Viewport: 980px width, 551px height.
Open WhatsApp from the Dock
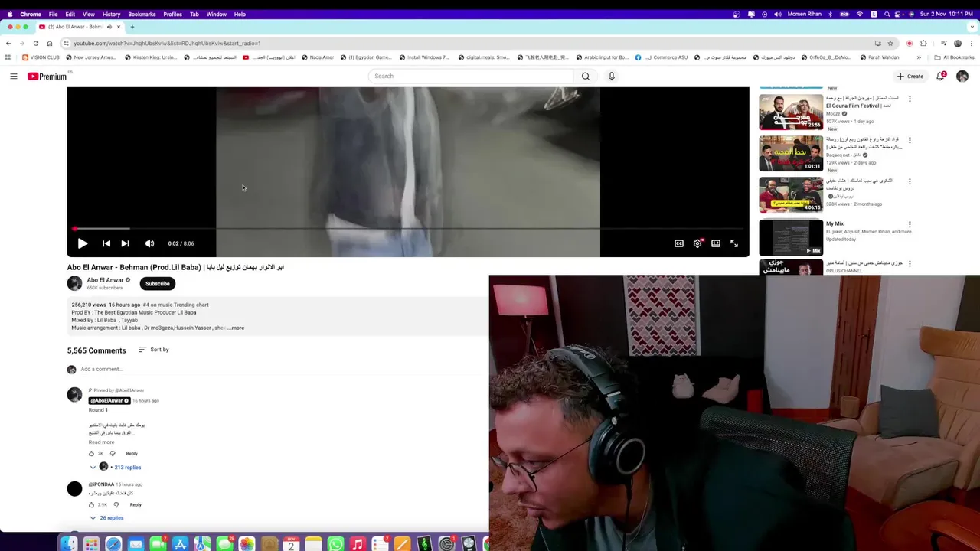(335, 544)
